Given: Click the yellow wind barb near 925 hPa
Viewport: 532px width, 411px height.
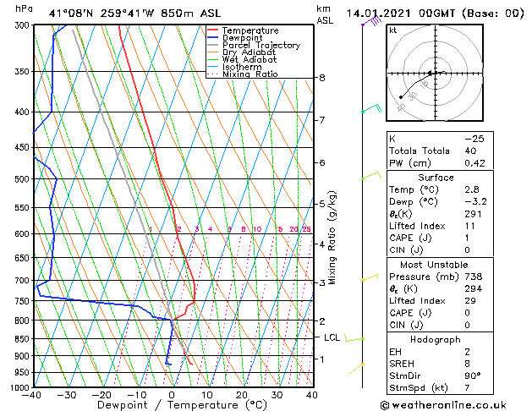Looking at the screenshot, I should pos(357,369).
